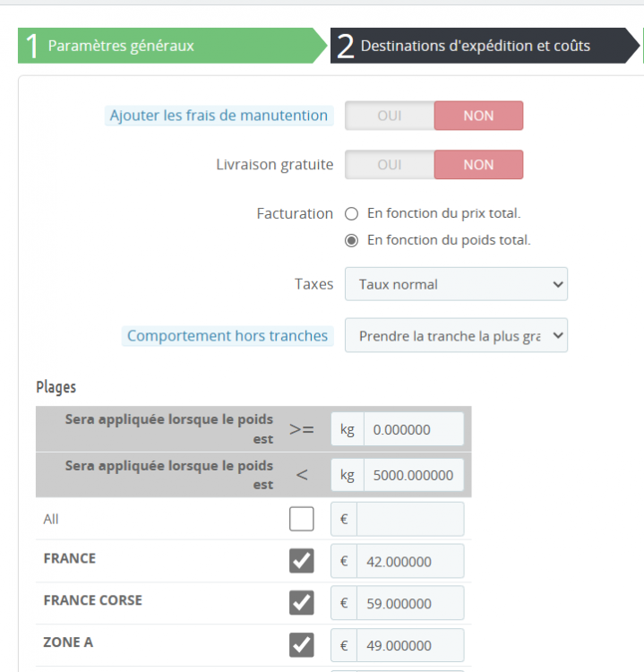Click the Ajouter les frais de manutention label

tap(219, 116)
